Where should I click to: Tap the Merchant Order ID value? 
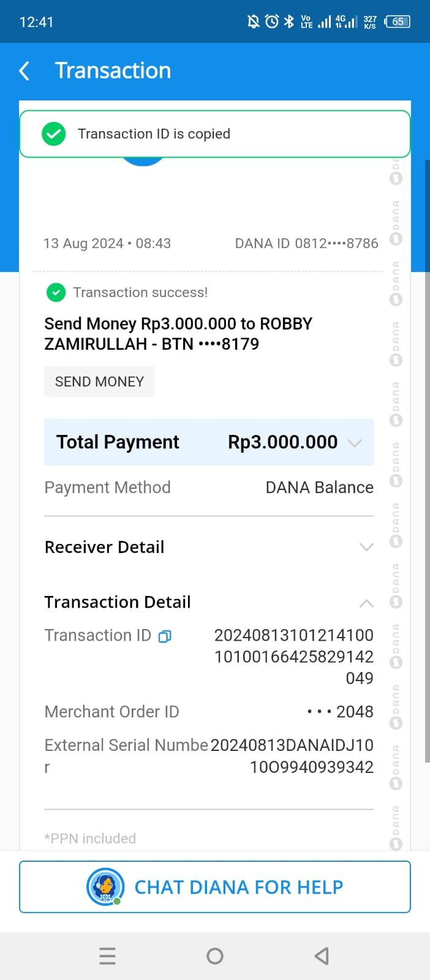(341, 712)
